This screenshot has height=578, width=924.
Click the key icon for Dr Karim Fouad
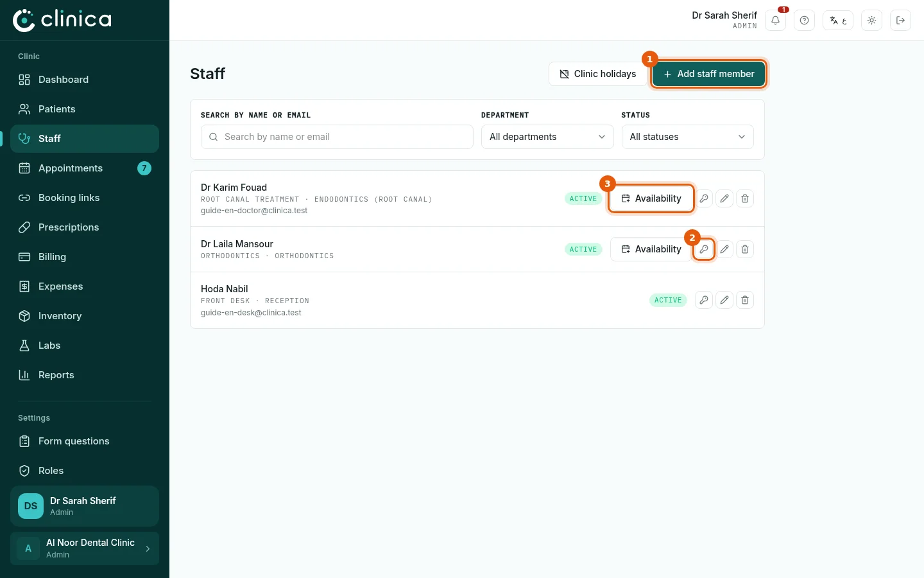704,198
